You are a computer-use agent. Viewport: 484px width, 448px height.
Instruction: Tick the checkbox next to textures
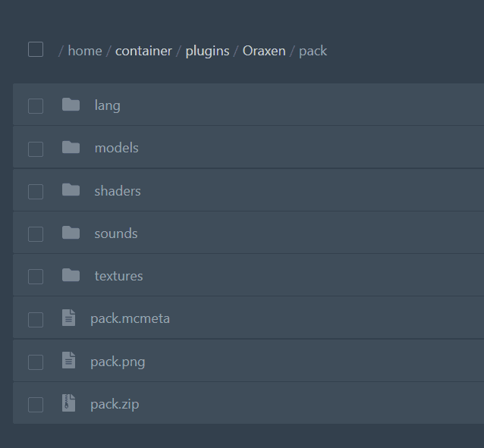(x=36, y=277)
